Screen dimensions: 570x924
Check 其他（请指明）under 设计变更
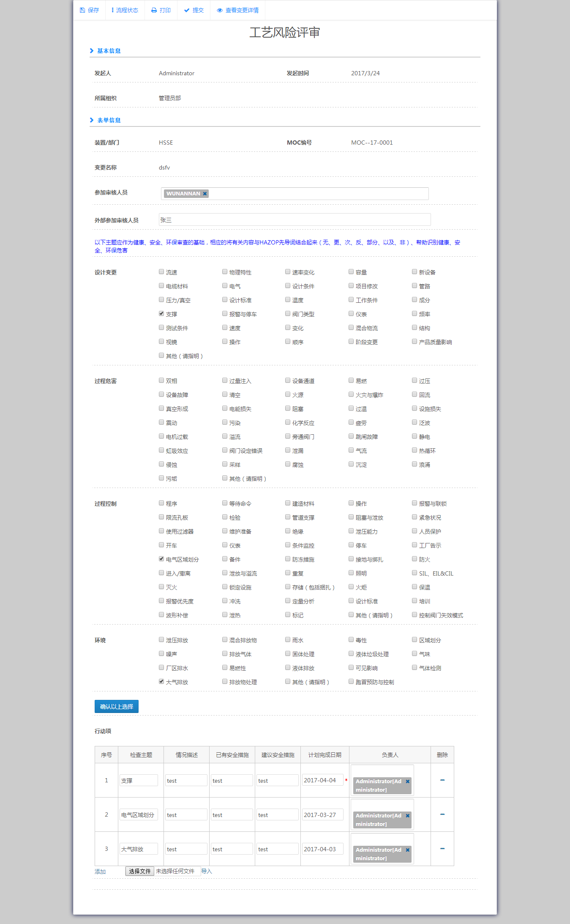click(161, 355)
